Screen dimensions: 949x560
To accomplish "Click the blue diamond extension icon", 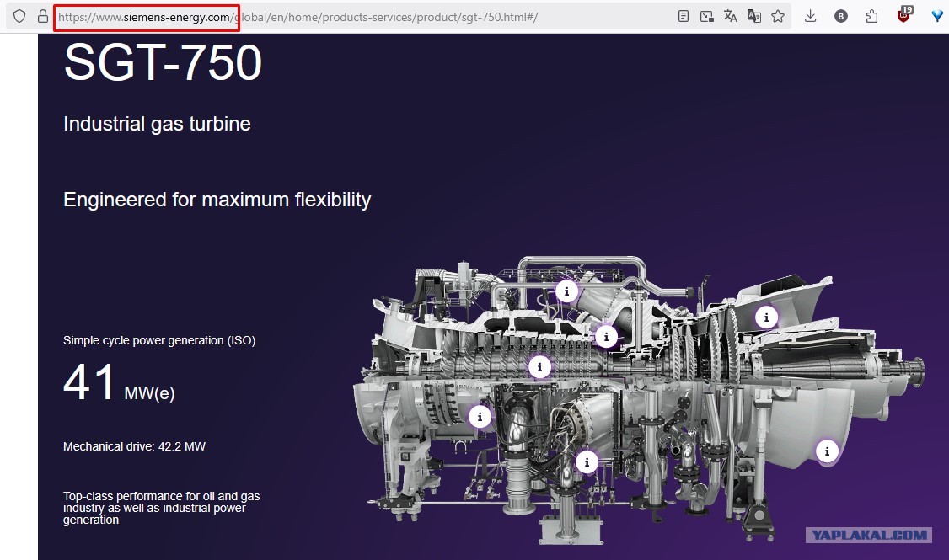I will point(937,16).
